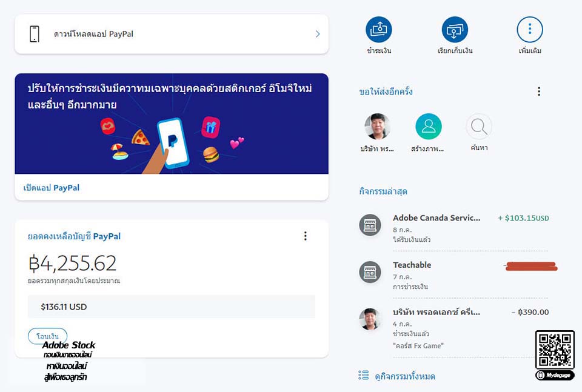Image resolution: width=582 pixels, height=392 pixels.
Task: Open the บริษัท พรอดเอกซ์ ครีเ... transaction entry
Action: coord(453,328)
